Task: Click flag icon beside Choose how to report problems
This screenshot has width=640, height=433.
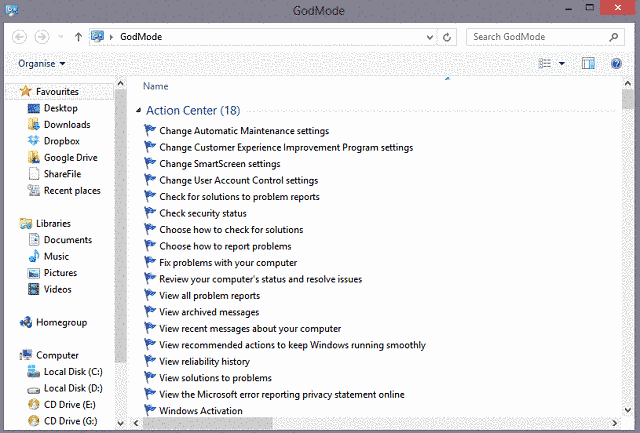Action: pos(150,246)
